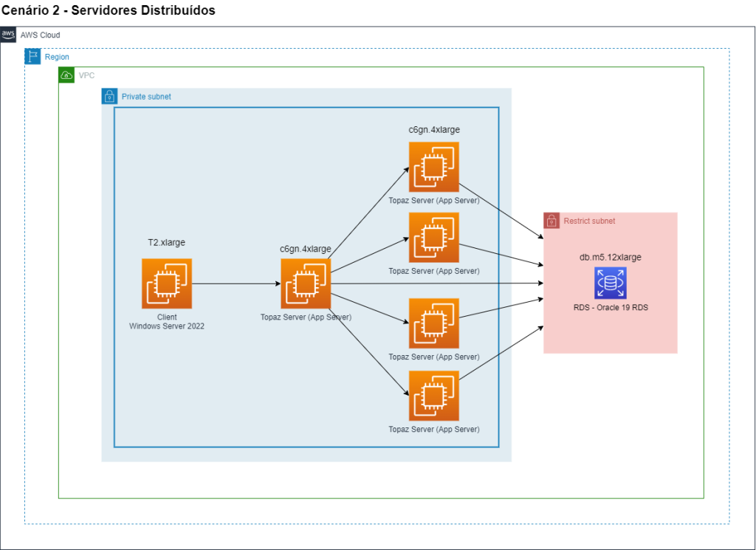Select the 'Windows Server 2022' text
This screenshot has height=550, width=756.
[x=167, y=326]
